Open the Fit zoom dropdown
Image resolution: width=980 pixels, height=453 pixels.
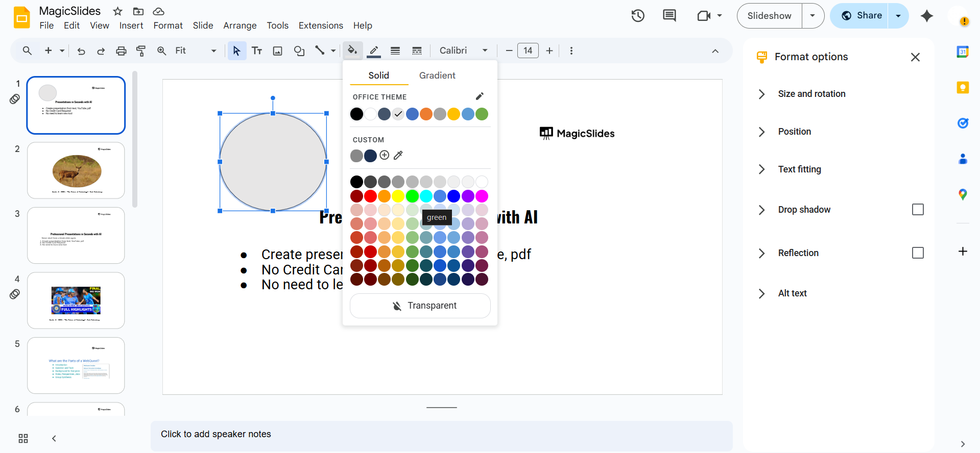(x=196, y=51)
